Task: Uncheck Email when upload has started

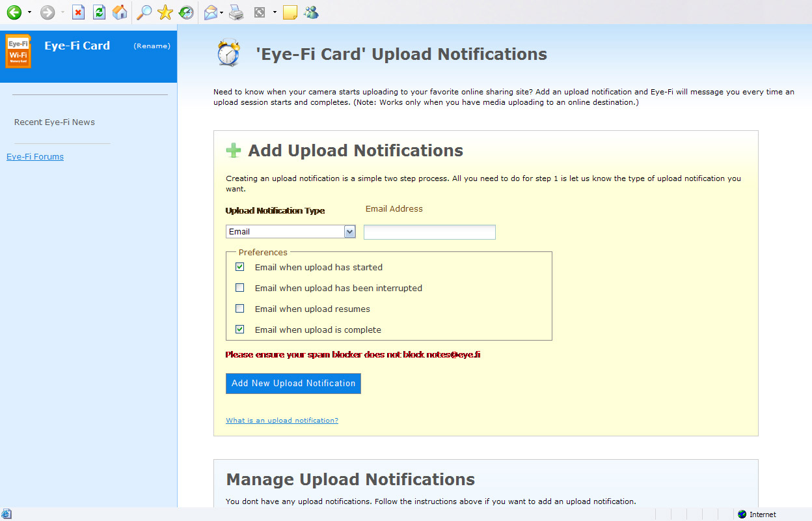Action: pyautogui.click(x=240, y=267)
